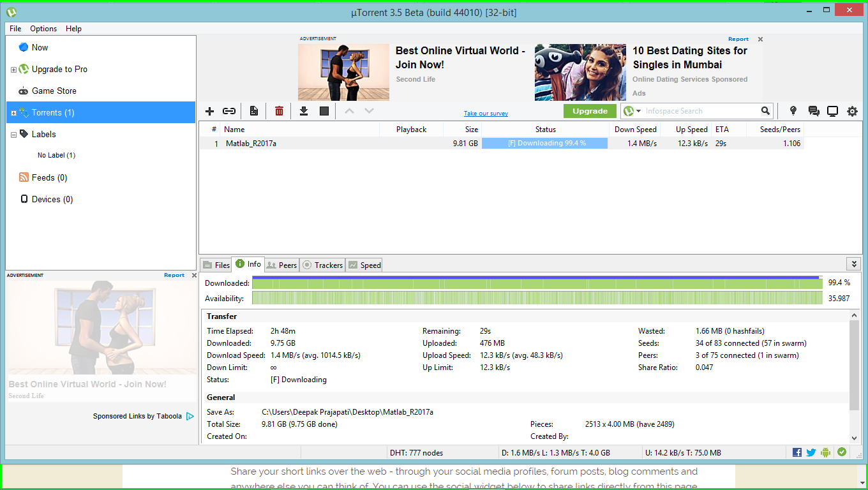Click the Add Torrent from URL link icon
This screenshot has height=490, width=868.
[229, 111]
